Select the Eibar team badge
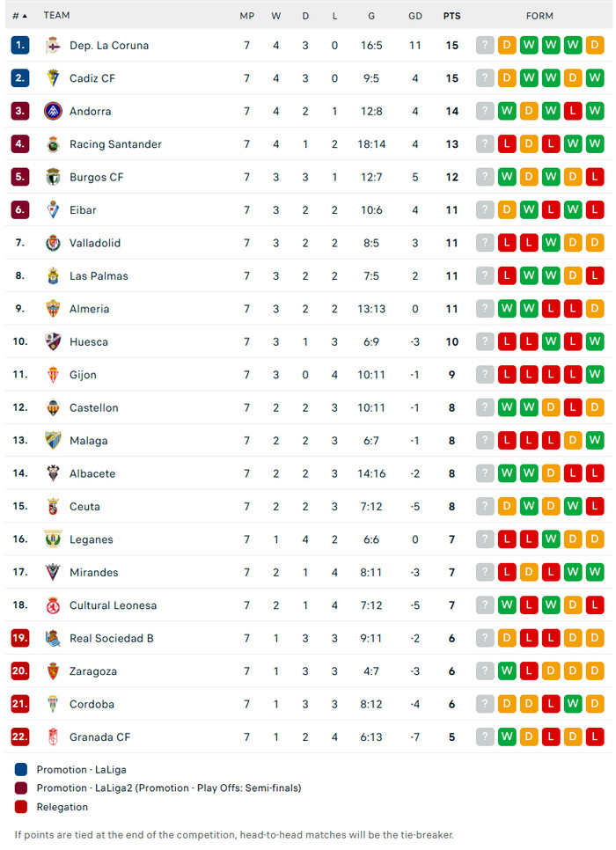 pos(53,210)
